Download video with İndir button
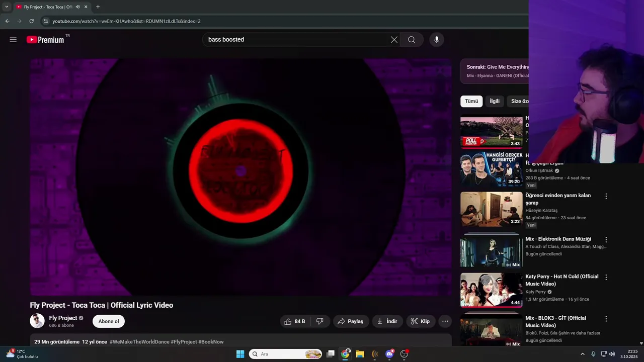 [387, 321]
